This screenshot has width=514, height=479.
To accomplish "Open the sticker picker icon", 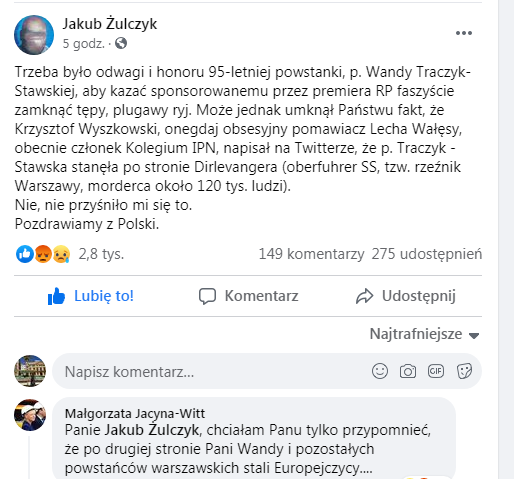I will [x=464, y=371].
